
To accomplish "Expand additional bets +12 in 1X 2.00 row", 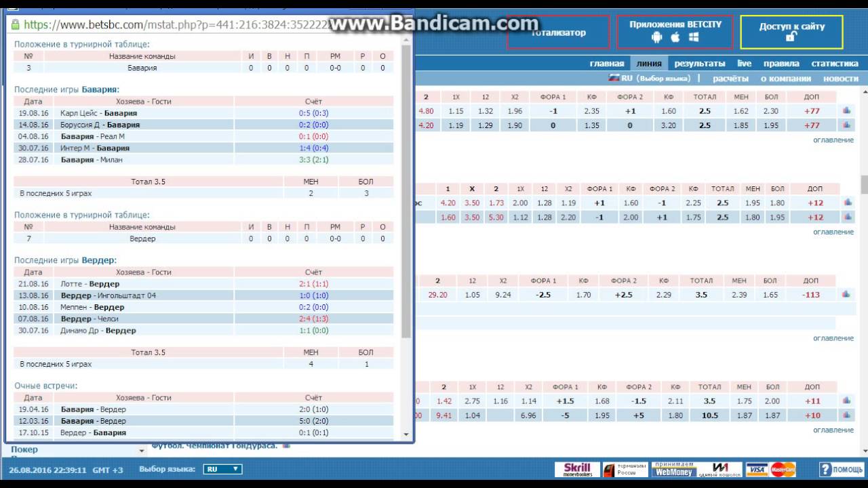I will tap(815, 203).
